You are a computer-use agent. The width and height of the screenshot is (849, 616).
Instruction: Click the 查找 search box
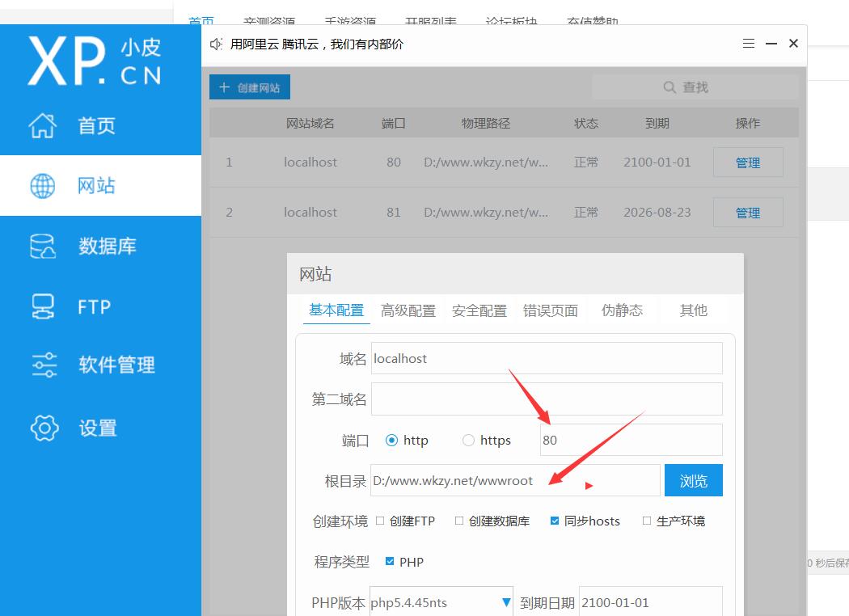click(x=695, y=87)
